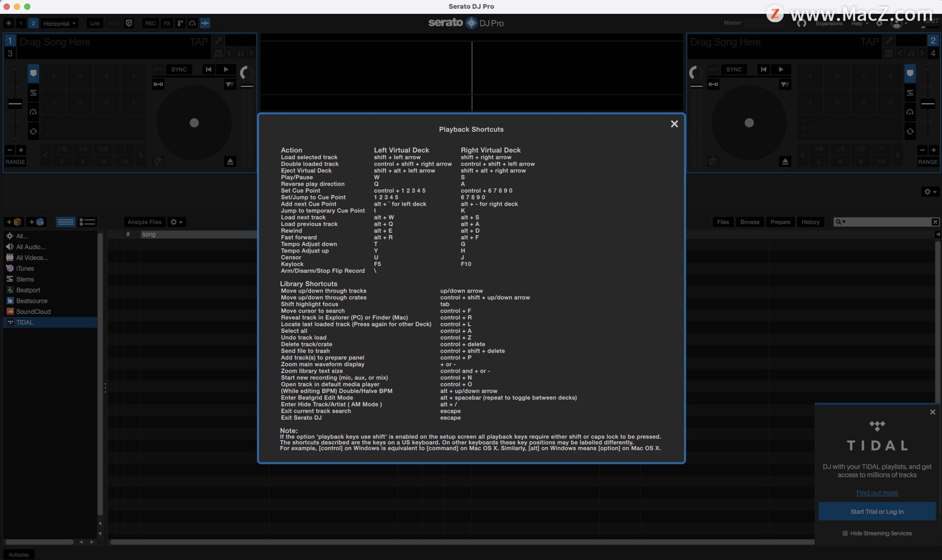Click the tempo RANGE button on left deck
The image size is (942, 560).
pyautogui.click(x=15, y=162)
